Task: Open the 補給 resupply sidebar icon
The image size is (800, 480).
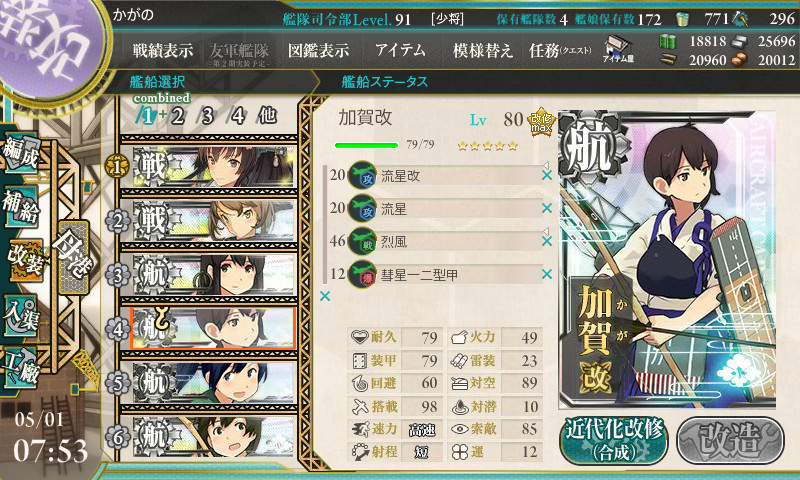Action: coord(20,206)
